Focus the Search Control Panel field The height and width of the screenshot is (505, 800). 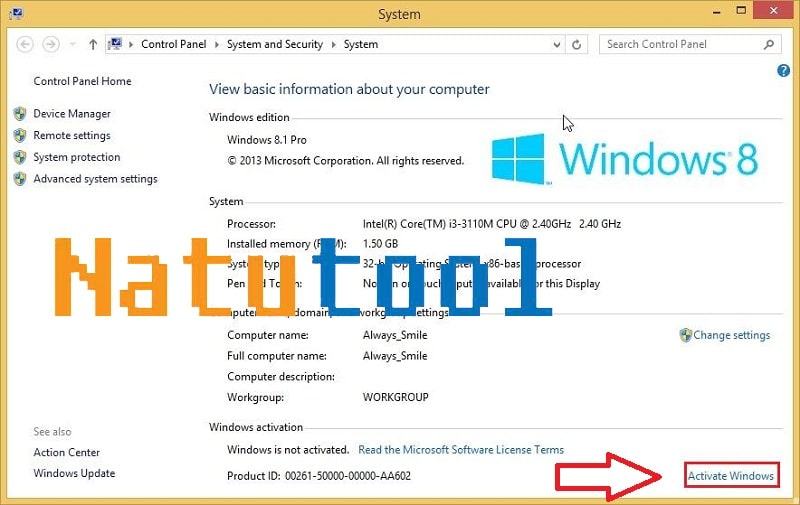tap(690, 44)
